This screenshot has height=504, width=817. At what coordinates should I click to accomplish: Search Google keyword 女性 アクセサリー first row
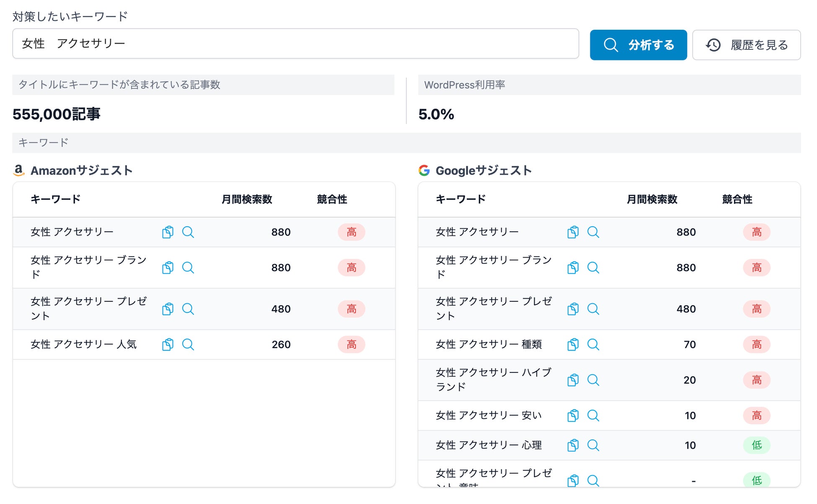tap(593, 232)
